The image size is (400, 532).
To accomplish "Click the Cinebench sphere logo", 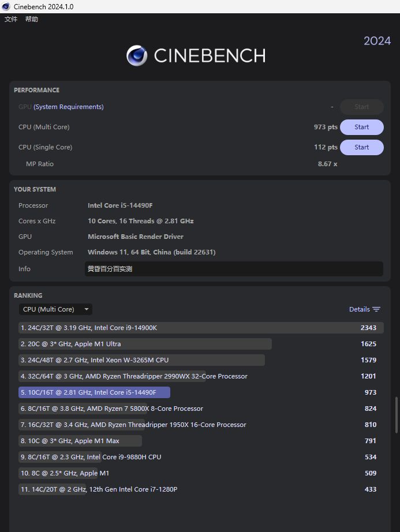I will (x=137, y=55).
